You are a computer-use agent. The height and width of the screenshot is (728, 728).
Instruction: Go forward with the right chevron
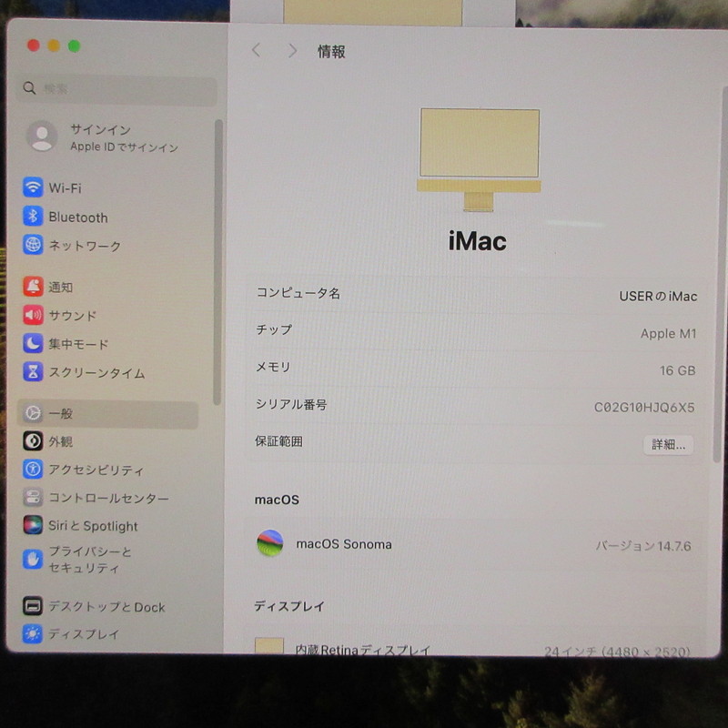point(291,50)
